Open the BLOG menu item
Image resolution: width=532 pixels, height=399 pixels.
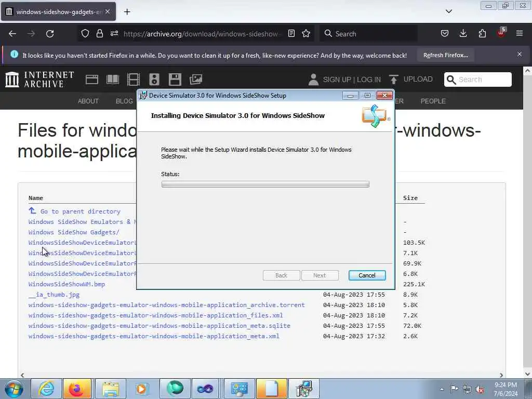click(124, 101)
